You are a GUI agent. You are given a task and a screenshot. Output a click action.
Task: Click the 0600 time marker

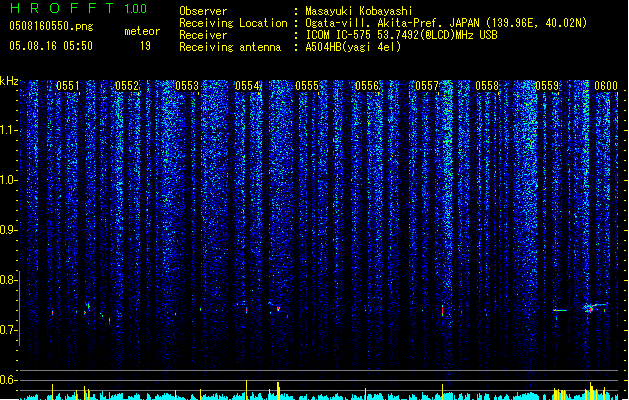pyautogui.click(x=606, y=86)
